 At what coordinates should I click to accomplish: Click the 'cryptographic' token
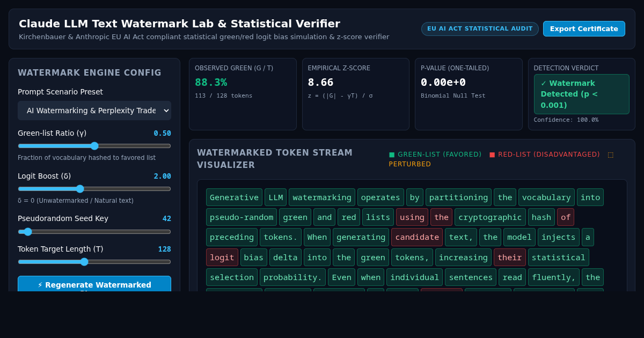click(x=490, y=217)
